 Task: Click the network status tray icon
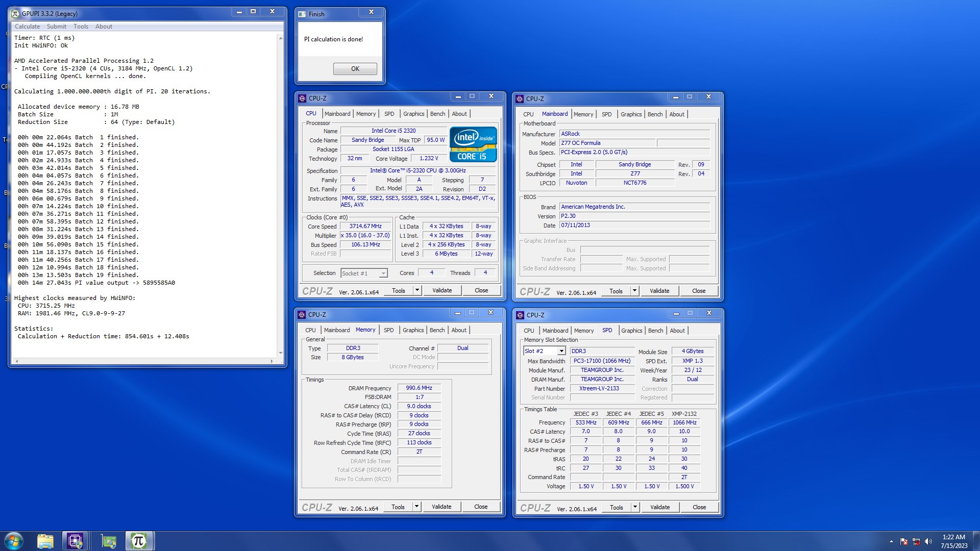916,541
